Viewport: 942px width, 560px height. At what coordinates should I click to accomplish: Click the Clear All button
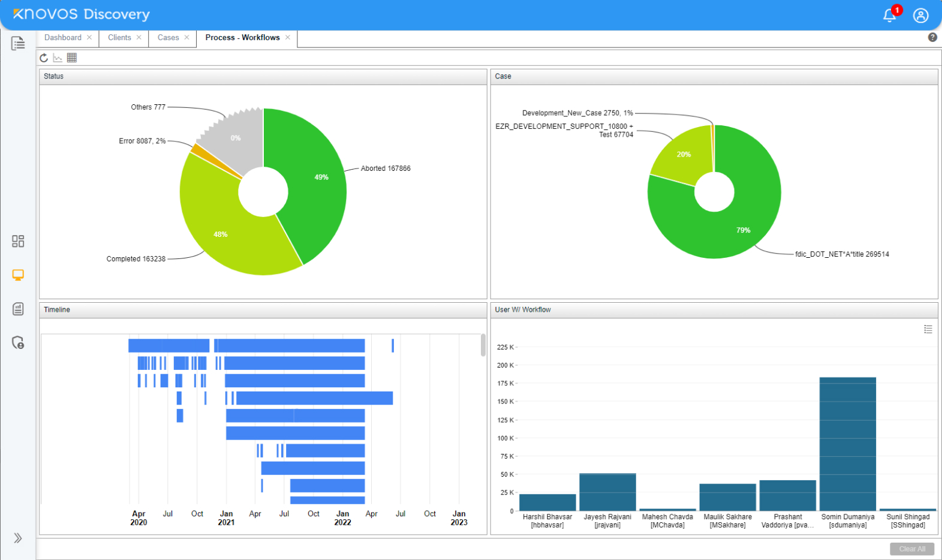pos(911,549)
